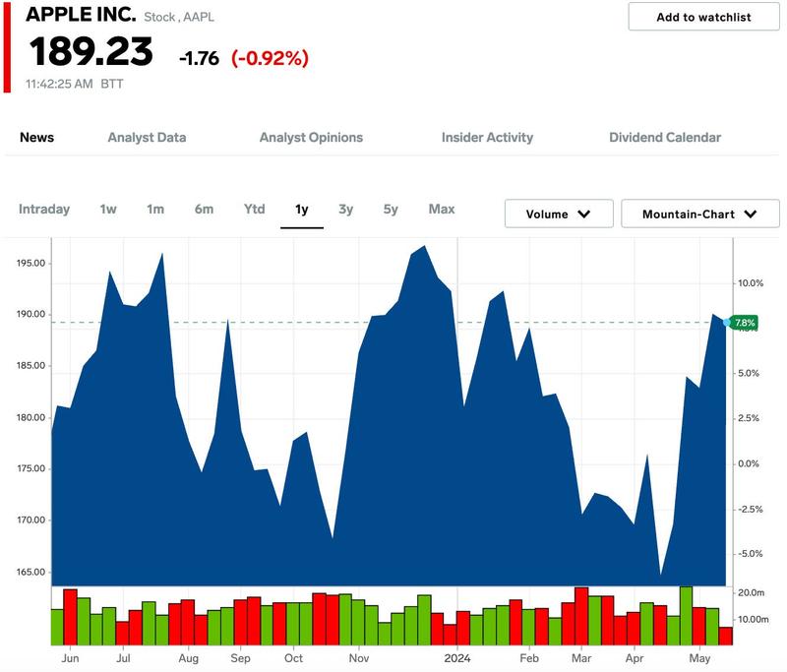Choose the 1m chart range
Viewport: 787px width, 672px height.
[x=155, y=209]
